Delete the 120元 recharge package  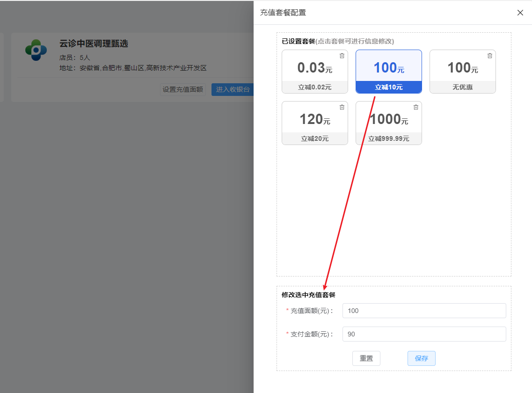click(342, 107)
